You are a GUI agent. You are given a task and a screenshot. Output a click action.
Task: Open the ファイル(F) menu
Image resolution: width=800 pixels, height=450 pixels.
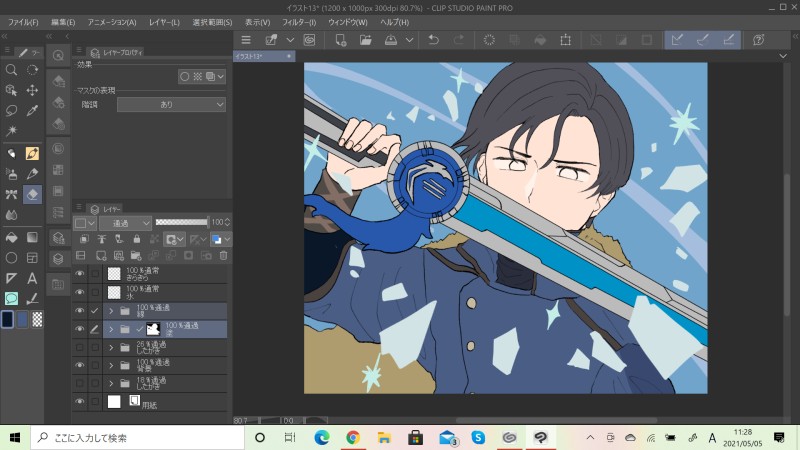(x=23, y=22)
